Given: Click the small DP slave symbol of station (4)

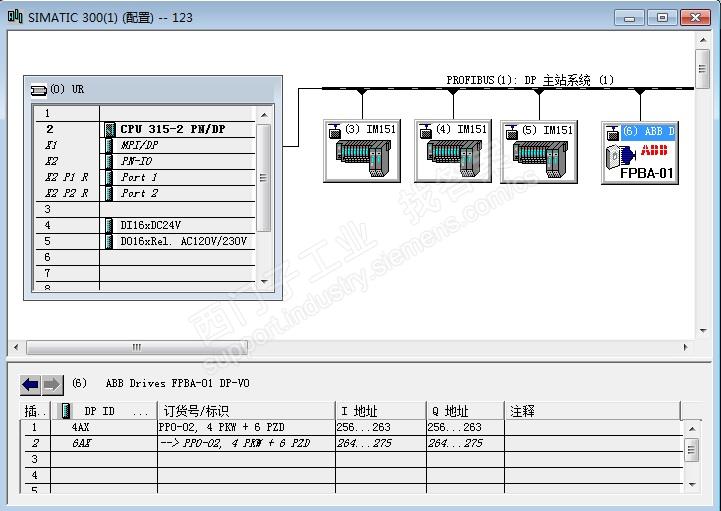Looking at the screenshot, I should 425,132.
